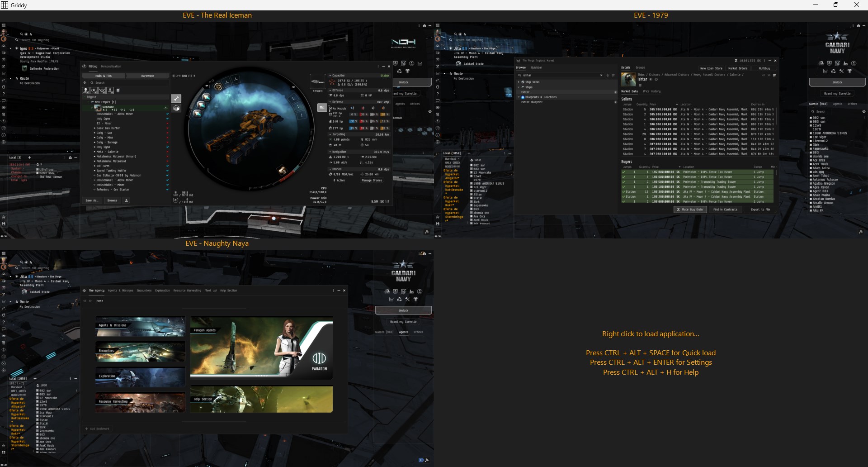Open the wrench fitting mode icon in Fitting window

tap(176, 99)
